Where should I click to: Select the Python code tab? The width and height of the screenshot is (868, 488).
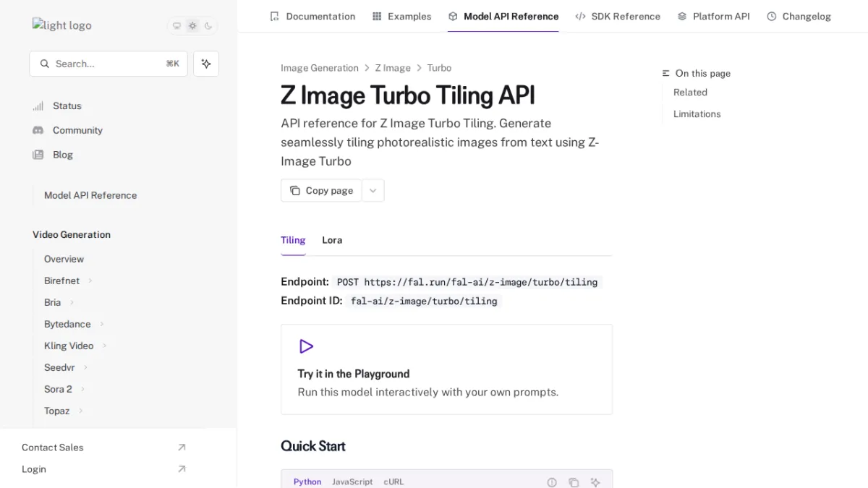[x=307, y=481]
